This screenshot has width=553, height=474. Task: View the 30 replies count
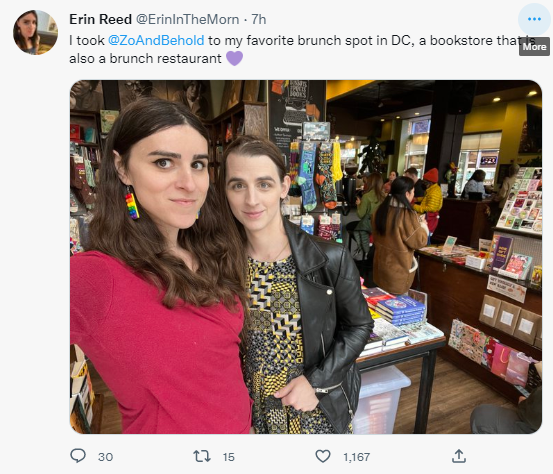pyautogui.click(x=105, y=457)
